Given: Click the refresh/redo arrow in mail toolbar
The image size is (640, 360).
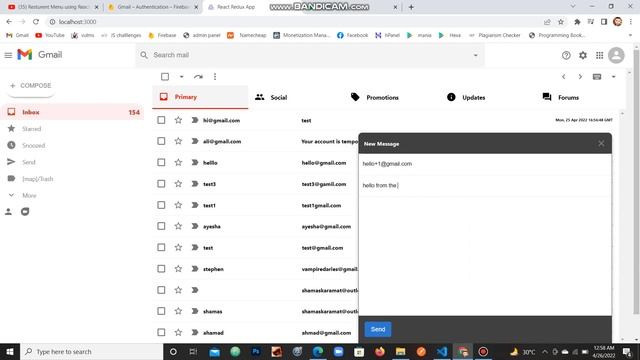Looking at the screenshot, I should point(198,77).
